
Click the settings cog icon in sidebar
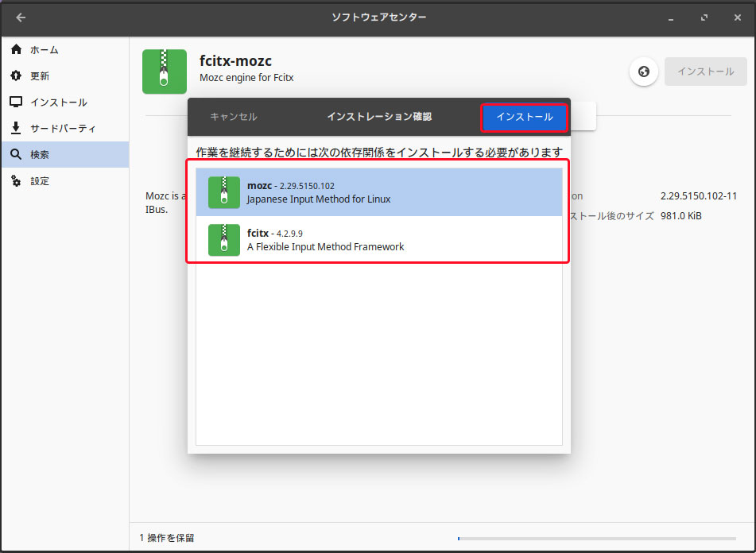16,181
